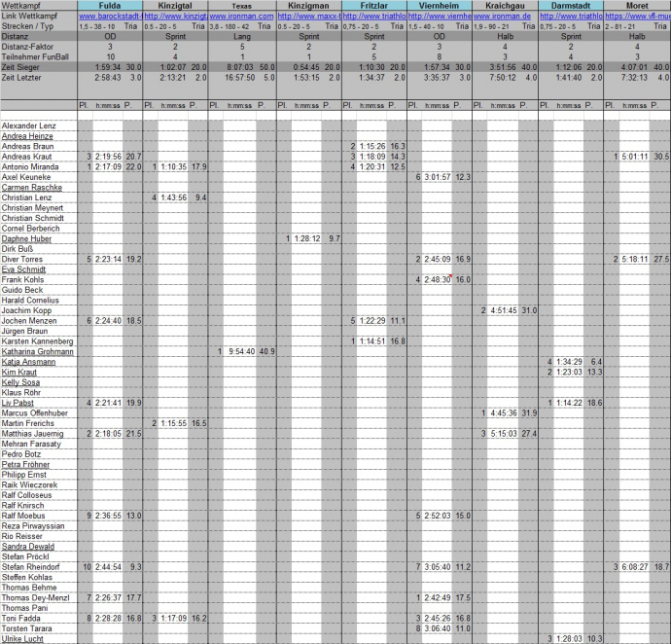The image size is (671, 644).
Task: Select the name Daphne Huber
Action: [26, 239]
